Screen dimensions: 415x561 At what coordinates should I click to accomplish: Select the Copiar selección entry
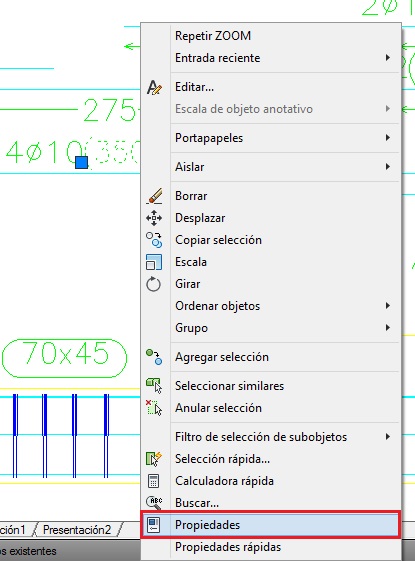pyautogui.click(x=270, y=240)
